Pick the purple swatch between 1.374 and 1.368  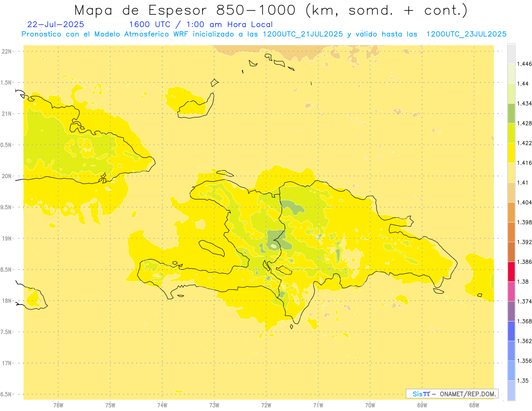(x=511, y=311)
